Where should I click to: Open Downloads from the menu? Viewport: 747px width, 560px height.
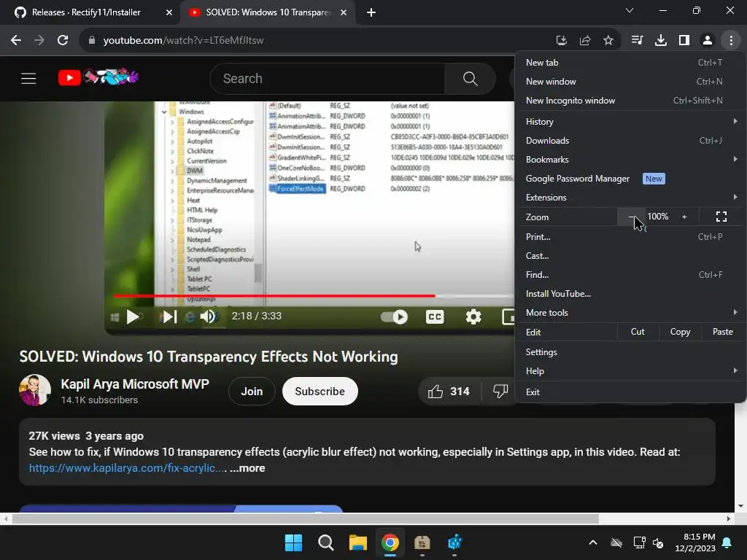tap(630, 141)
